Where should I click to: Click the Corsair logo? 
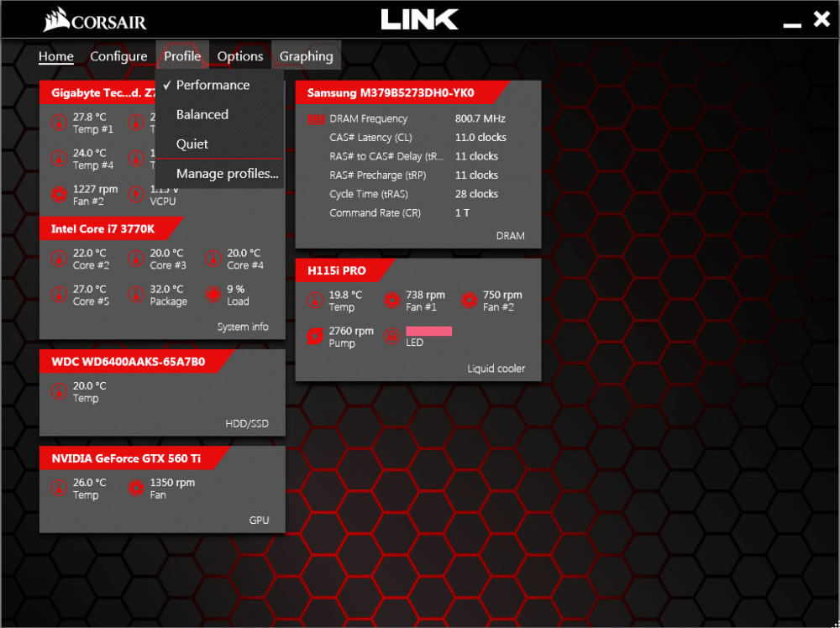click(x=95, y=20)
